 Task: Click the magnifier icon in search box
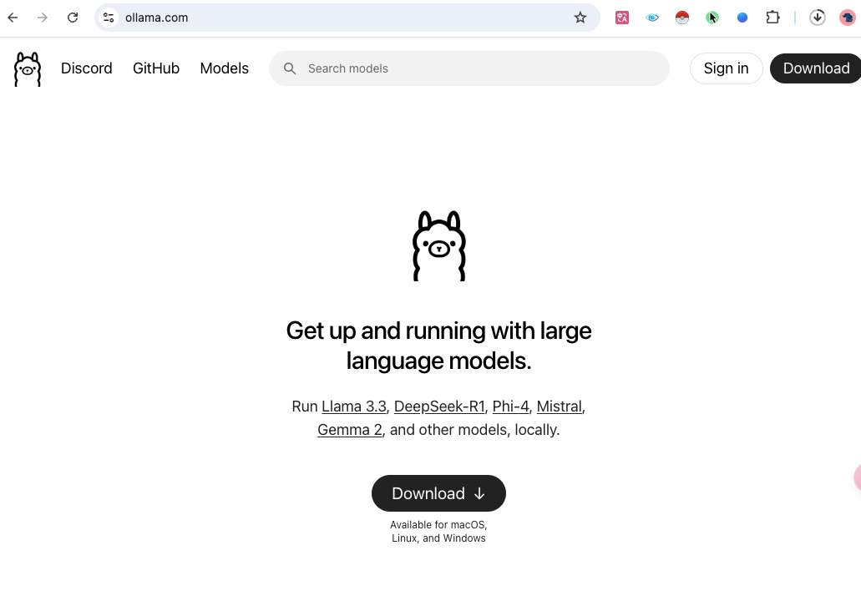coord(290,68)
